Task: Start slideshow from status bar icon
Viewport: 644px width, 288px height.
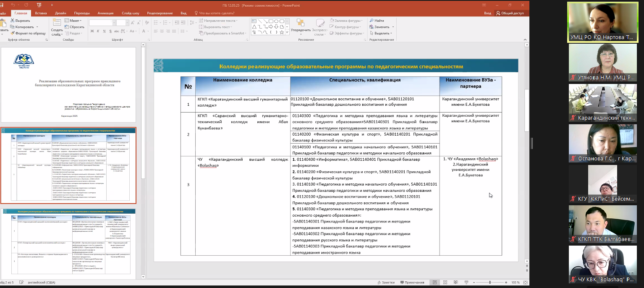Action: tap(466, 283)
